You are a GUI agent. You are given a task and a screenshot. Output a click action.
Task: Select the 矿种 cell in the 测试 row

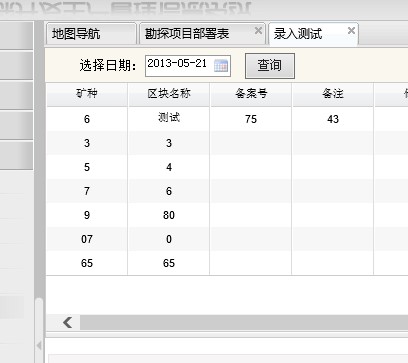click(87, 119)
